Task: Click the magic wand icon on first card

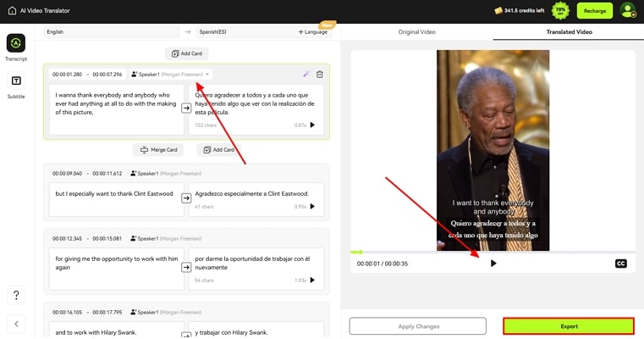Action: point(306,74)
